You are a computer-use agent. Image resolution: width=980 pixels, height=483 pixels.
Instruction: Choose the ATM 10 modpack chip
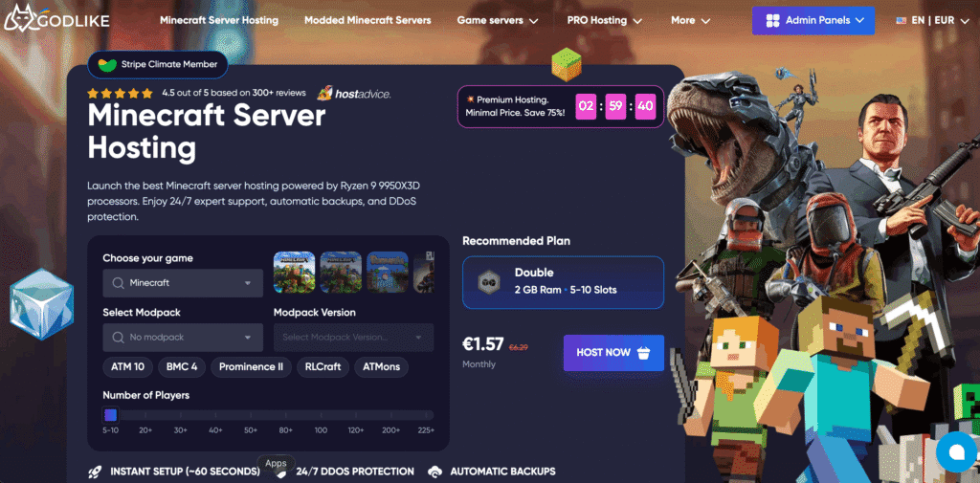tap(127, 366)
